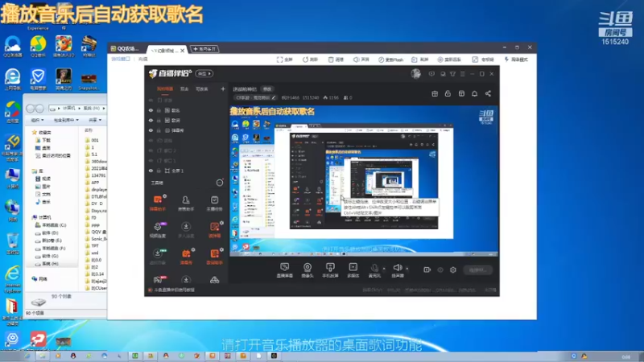Viewport: 644px width, 362px height.
Task: Expand toolbox more options circle button
Action: [220, 183]
